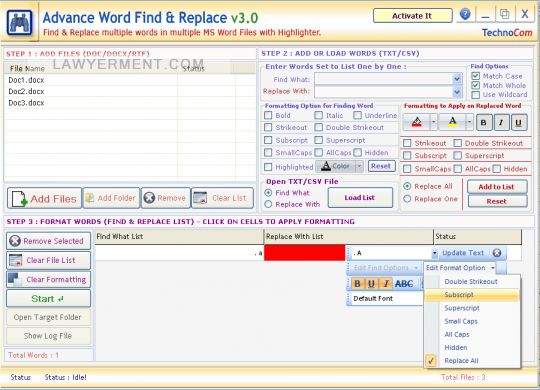Apply Italic to replaced word in Step 2
The width and height of the screenshot is (540, 390).
(501, 123)
